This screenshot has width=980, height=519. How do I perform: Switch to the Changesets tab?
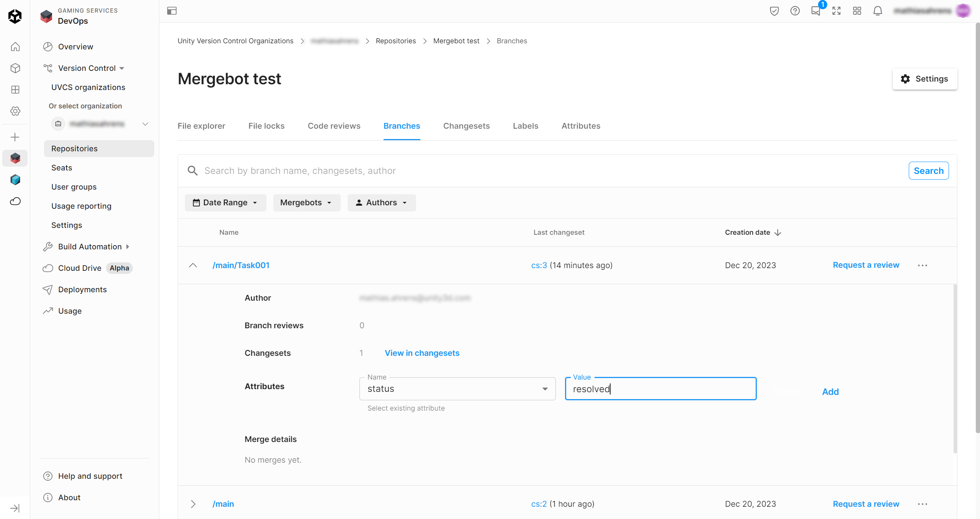[466, 126]
